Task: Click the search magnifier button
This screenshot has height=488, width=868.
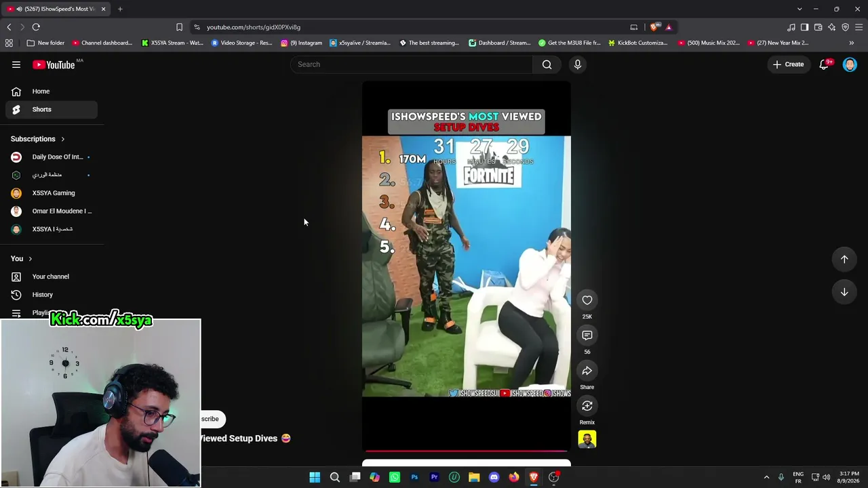Action: pyautogui.click(x=547, y=64)
